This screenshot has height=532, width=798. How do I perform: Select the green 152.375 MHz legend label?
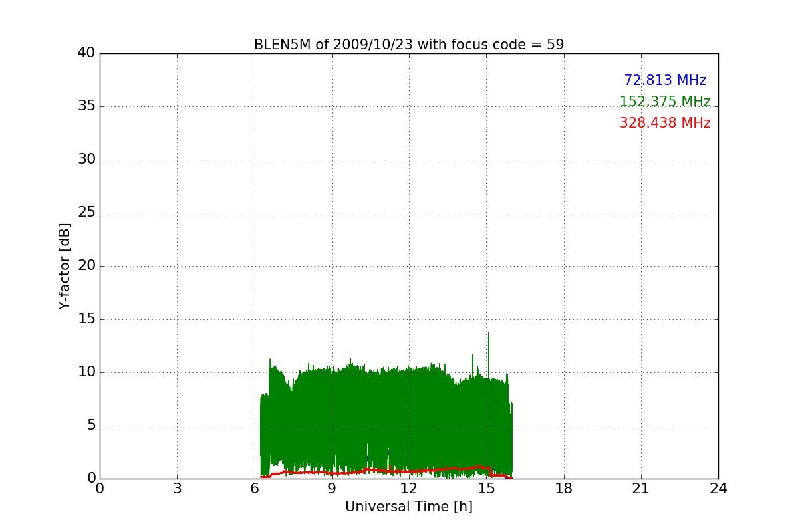point(665,102)
